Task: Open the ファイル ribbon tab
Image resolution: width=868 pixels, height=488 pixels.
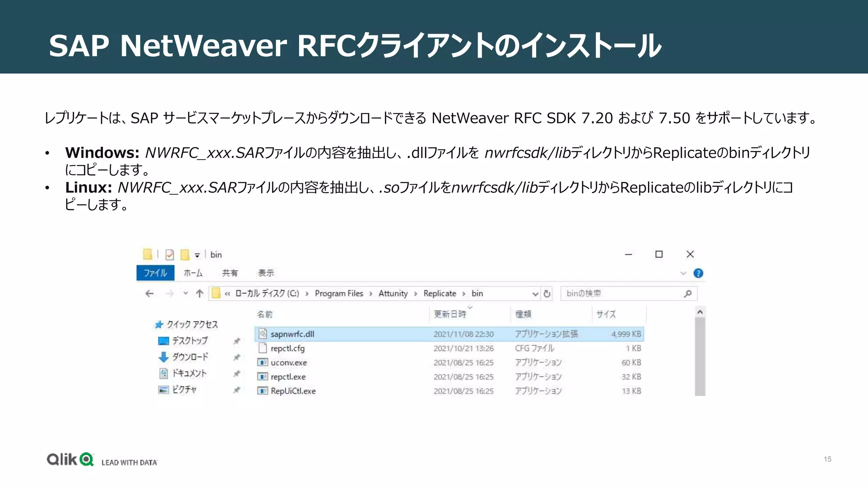Action: pos(155,273)
